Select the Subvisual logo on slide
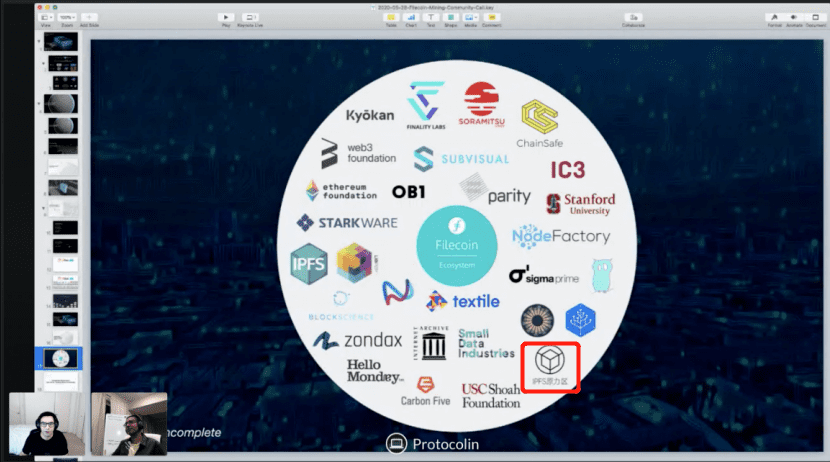The image size is (830, 462). click(x=461, y=159)
